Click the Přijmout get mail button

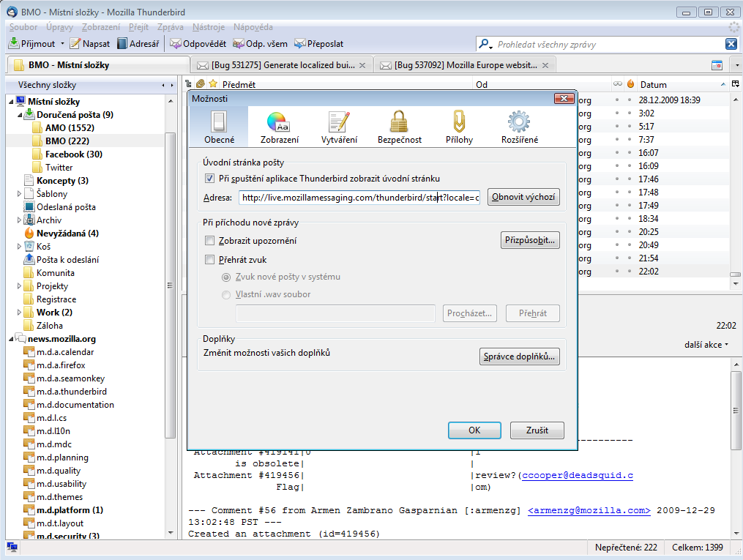click(x=31, y=44)
